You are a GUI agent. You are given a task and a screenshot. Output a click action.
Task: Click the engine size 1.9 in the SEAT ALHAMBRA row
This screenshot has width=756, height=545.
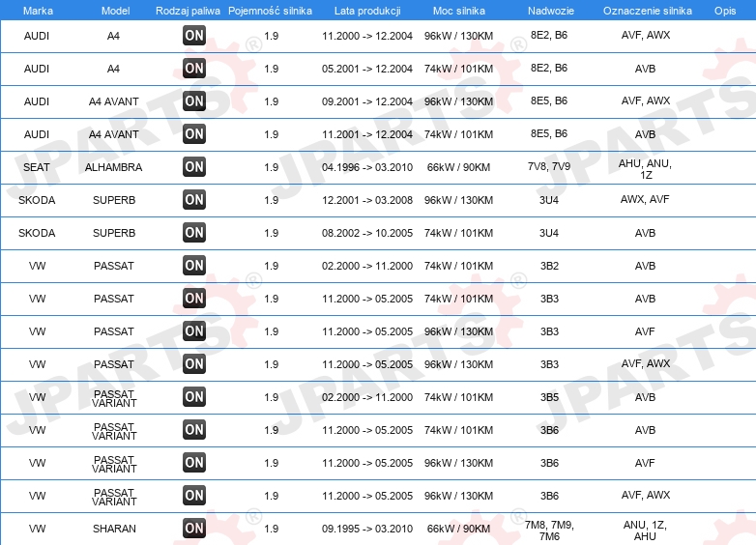point(272,167)
